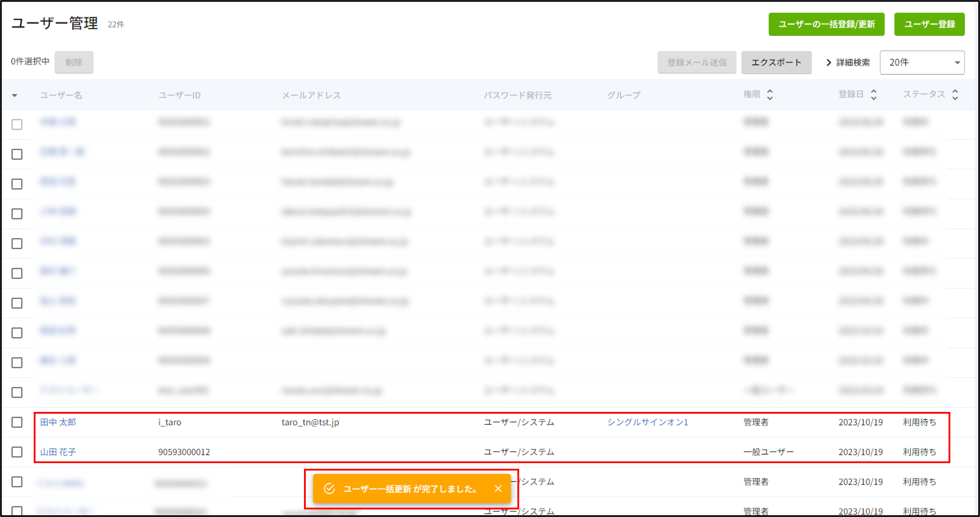The width and height of the screenshot is (980, 517).
Task: Check the first row checkbox
Action: click(17, 124)
